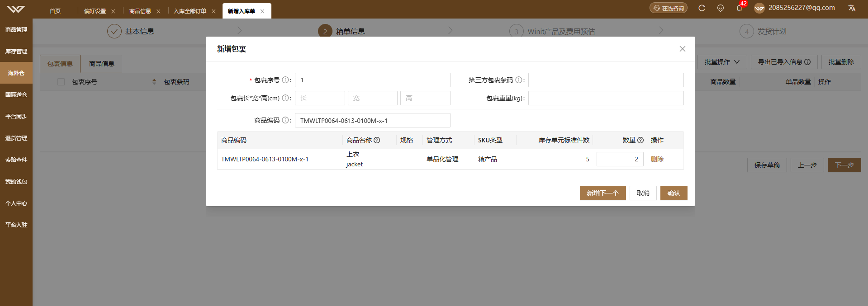This screenshot has width=868, height=306.
Task: Click the 商品编码 input field
Action: [x=373, y=120]
